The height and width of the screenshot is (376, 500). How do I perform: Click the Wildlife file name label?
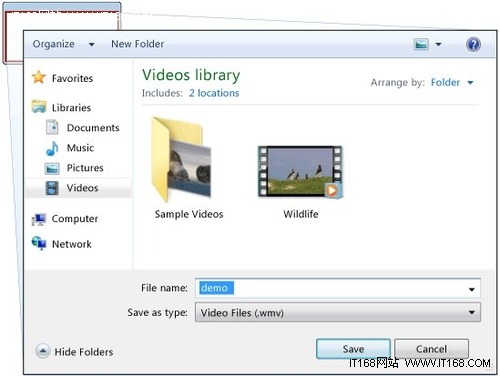tap(301, 214)
